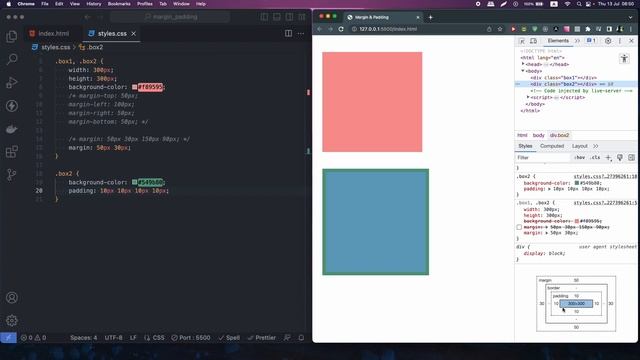The image size is (640, 360).
Task: Enable the struck-through margin checkbox
Action: (x=519, y=227)
